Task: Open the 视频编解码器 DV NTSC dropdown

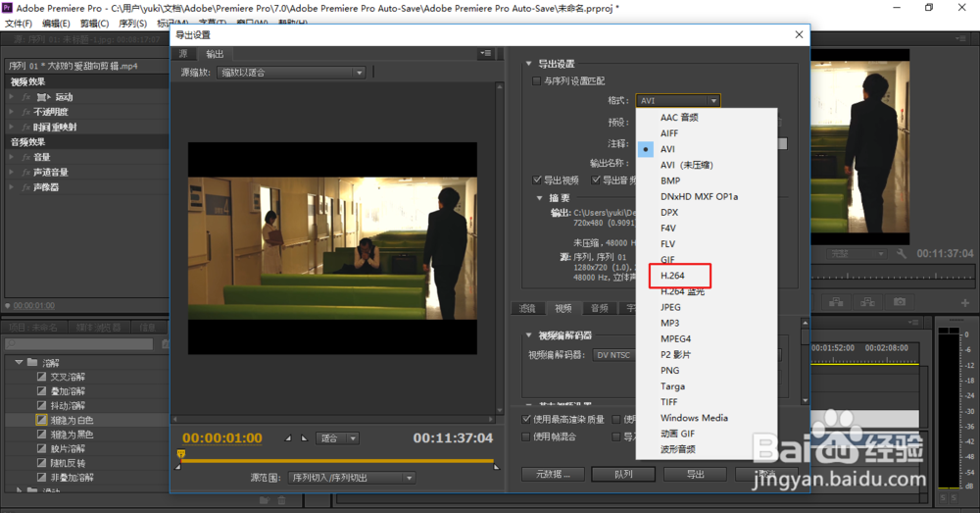Action: click(x=613, y=355)
